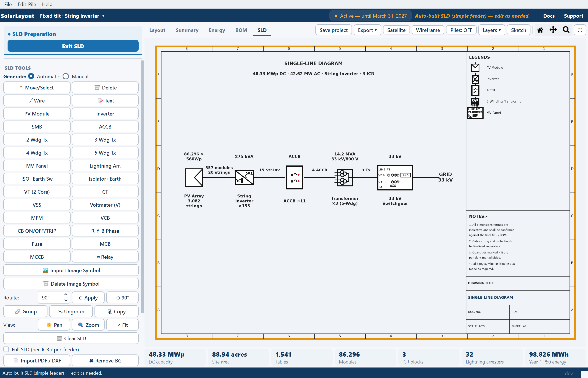588x378 pixels.
Task: Select the PV Array symbol in diagram
Action: [194, 177]
